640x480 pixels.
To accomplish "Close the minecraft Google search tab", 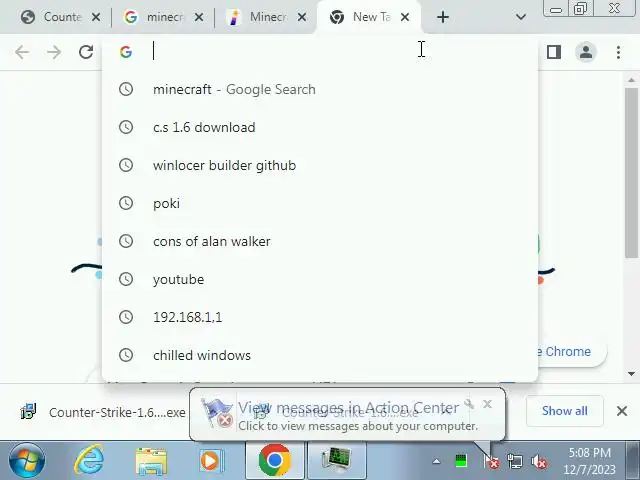I will [x=199, y=17].
